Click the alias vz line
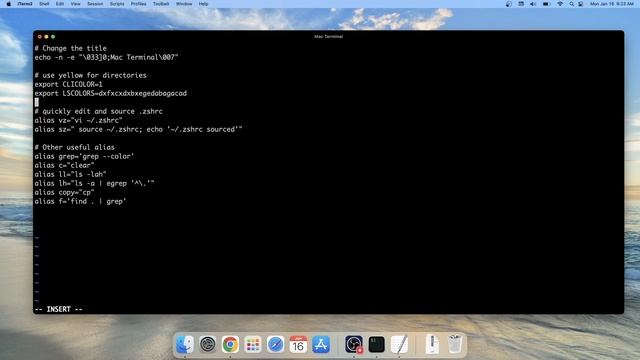640x360 pixels. tap(78, 120)
